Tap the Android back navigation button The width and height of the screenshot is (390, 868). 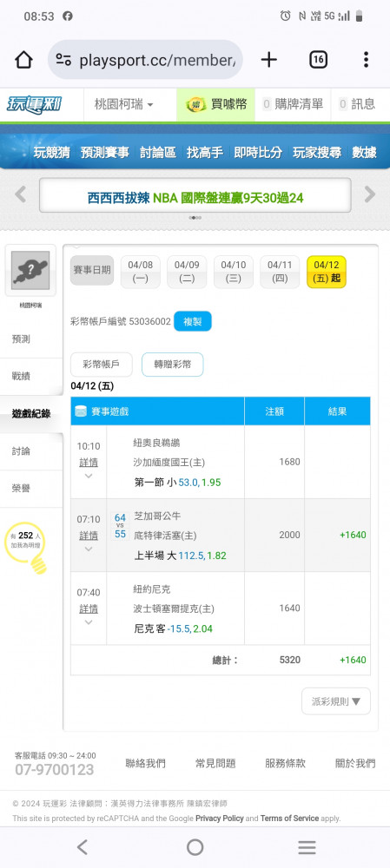point(82,847)
